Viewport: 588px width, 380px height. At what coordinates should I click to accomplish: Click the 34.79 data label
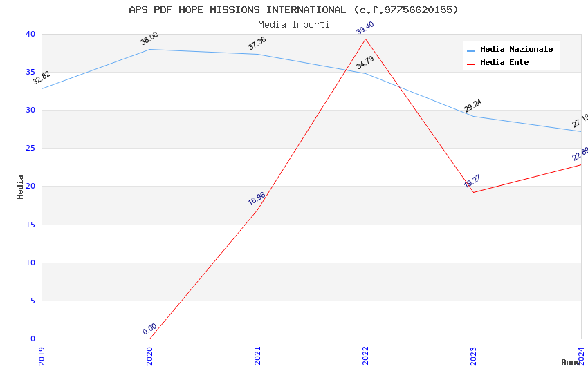tap(365, 63)
